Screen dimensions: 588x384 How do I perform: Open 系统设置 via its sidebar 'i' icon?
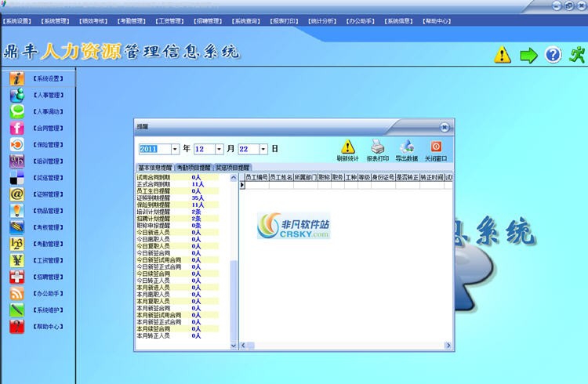(17, 78)
